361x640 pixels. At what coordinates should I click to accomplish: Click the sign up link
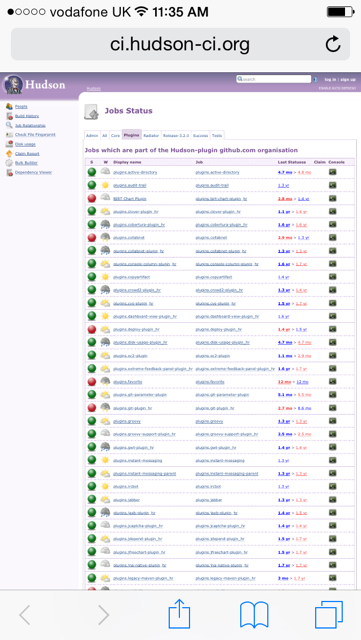point(348,80)
